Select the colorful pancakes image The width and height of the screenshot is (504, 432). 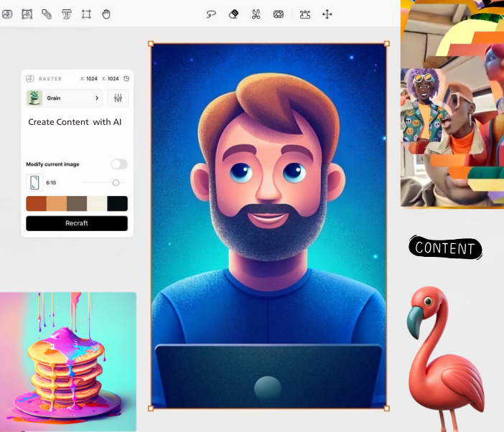click(68, 361)
